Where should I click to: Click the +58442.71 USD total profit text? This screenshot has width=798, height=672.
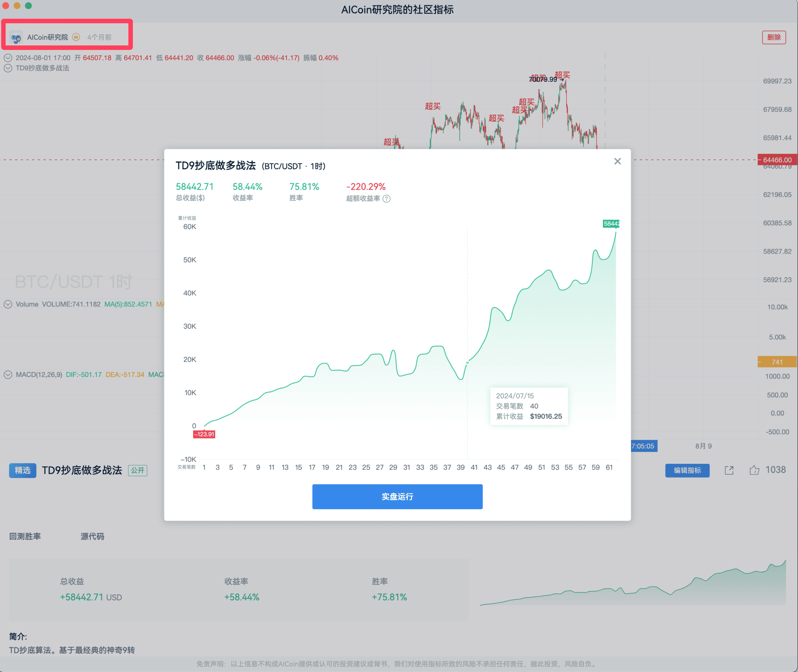click(91, 597)
